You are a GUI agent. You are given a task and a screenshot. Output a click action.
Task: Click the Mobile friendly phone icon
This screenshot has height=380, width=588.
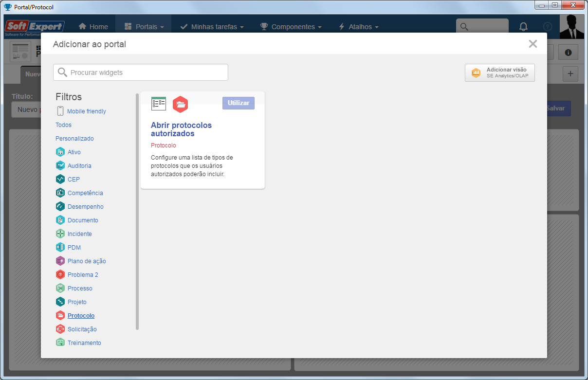(x=60, y=111)
